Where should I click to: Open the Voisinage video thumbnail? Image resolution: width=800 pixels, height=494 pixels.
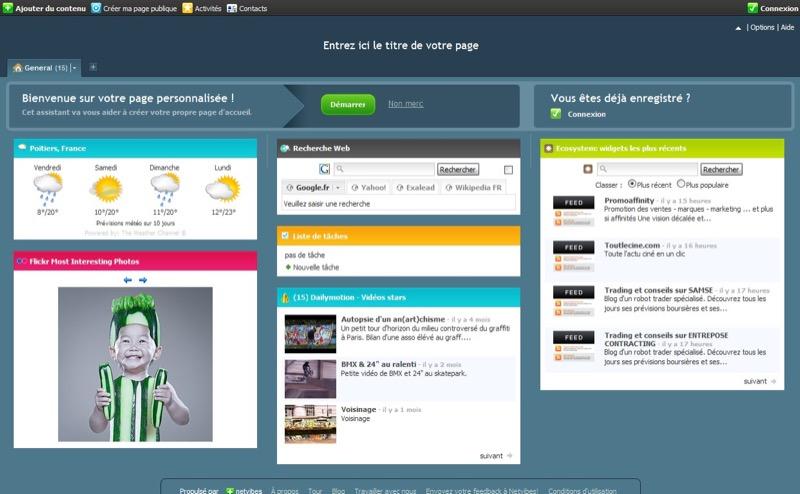[x=310, y=424]
